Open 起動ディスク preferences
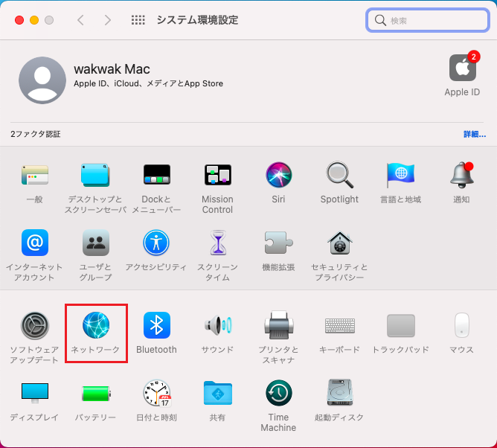The image size is (497, 448). pyautogui.click(x=340, y=392)
